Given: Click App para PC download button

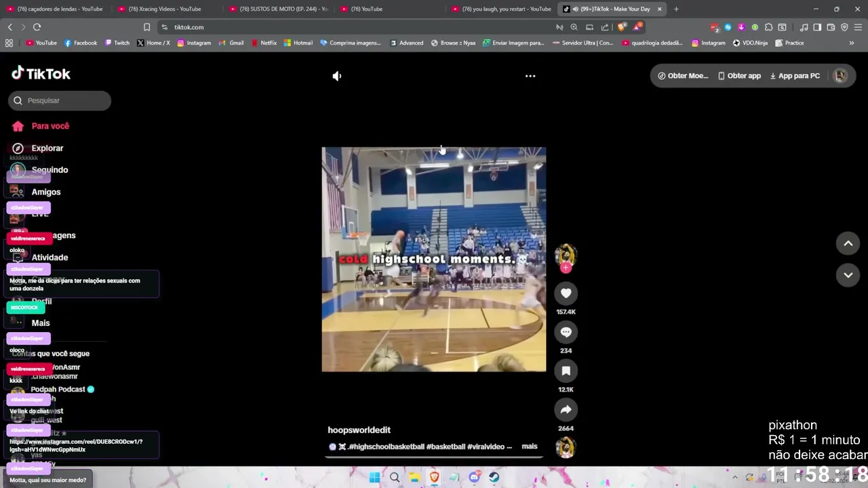Looking at the screenshot, I should (x=795, y=76).
